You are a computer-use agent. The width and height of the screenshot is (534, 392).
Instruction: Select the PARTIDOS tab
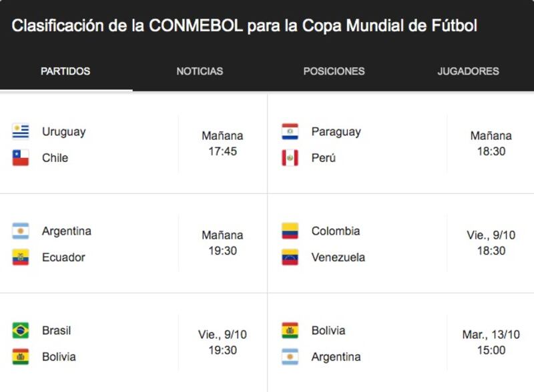(65, 71)
